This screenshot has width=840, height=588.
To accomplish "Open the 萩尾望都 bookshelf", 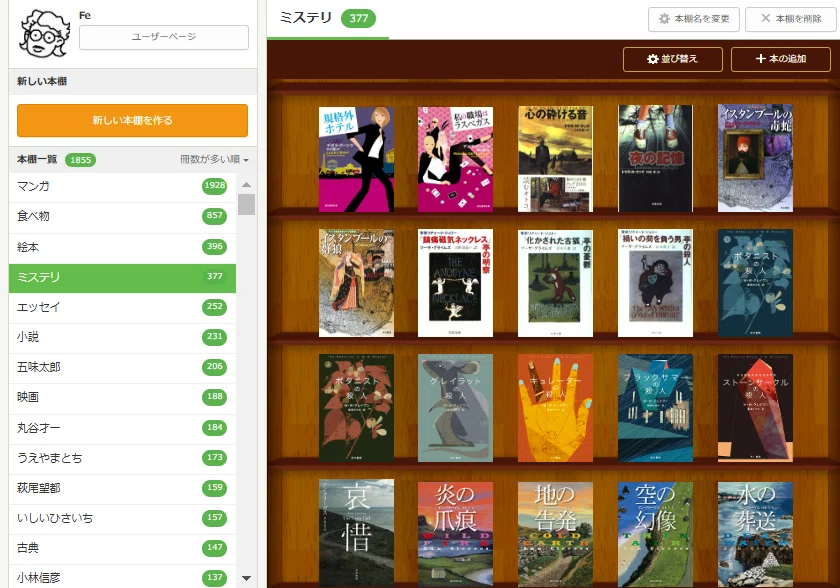I will coord(122,488).
